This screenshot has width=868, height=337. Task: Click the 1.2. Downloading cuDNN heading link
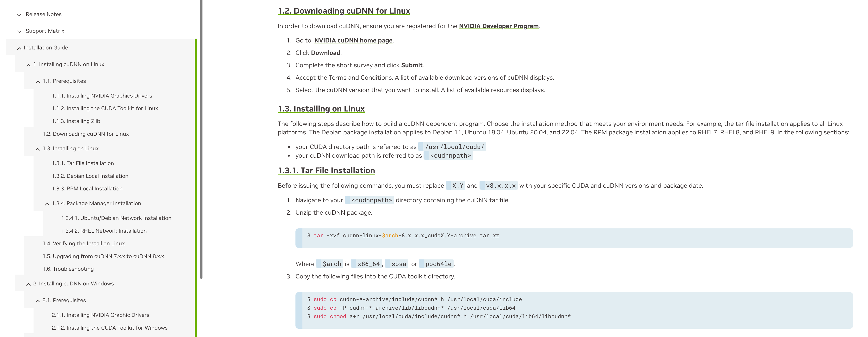pos(344,11)
